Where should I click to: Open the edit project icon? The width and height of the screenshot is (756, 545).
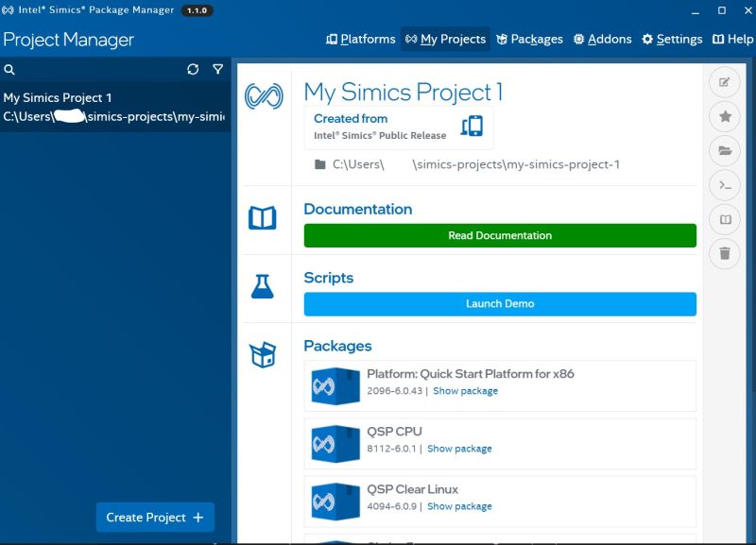pyautogui.click(x=724, y=82)
